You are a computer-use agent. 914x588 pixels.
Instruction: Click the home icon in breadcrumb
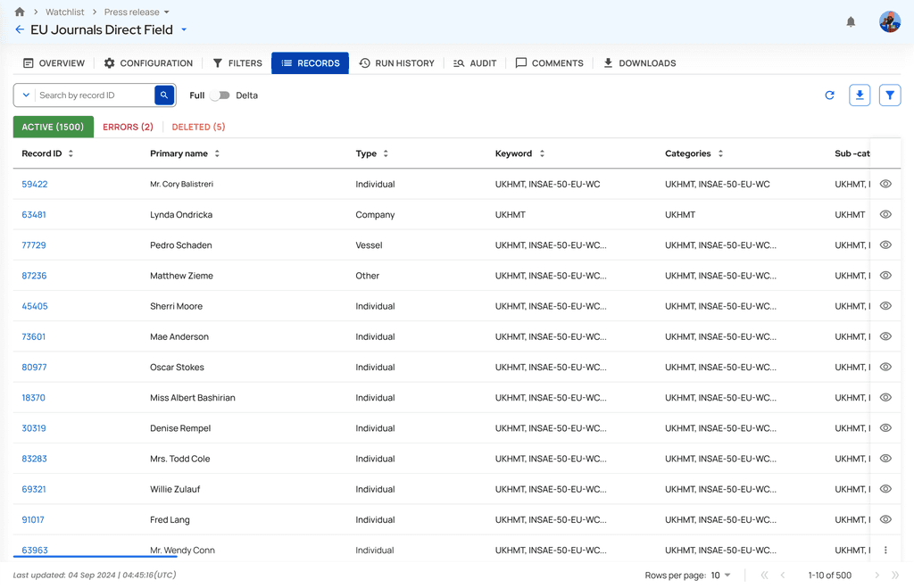[20, 12]
